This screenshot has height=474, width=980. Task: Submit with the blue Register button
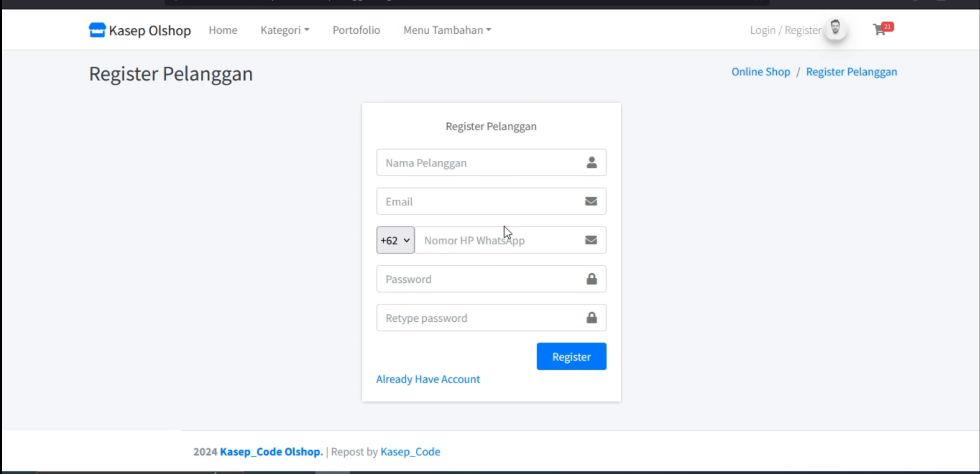(571, 356)
